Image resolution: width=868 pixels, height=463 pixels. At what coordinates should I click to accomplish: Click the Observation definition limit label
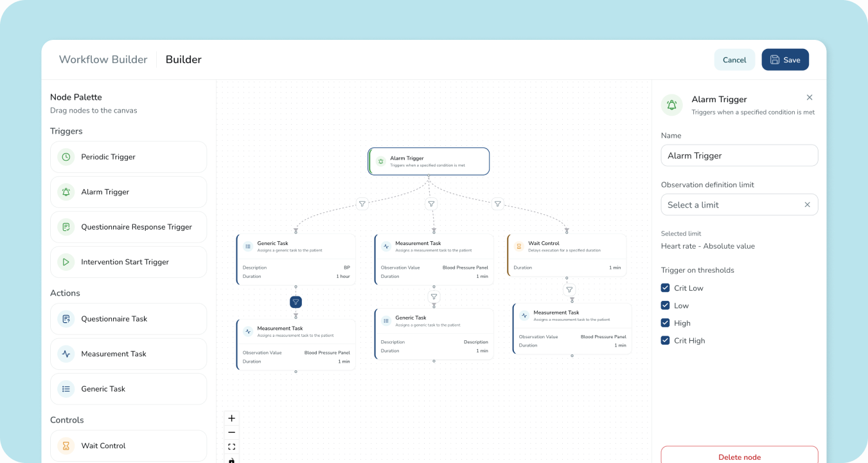tap(707, 185)
